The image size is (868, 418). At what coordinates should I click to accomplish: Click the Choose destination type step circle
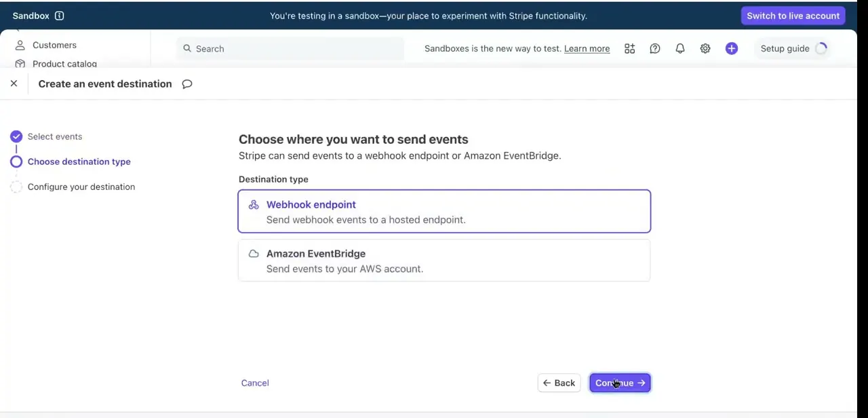16,161
